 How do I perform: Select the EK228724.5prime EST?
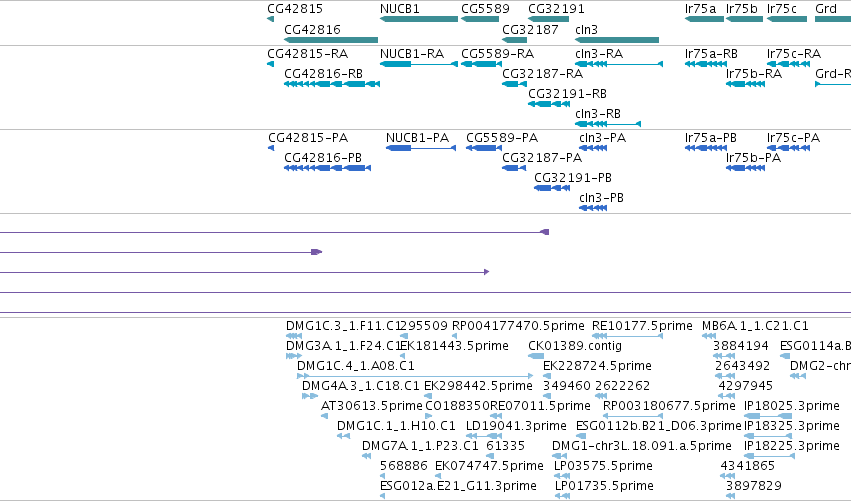coord(547,376)
